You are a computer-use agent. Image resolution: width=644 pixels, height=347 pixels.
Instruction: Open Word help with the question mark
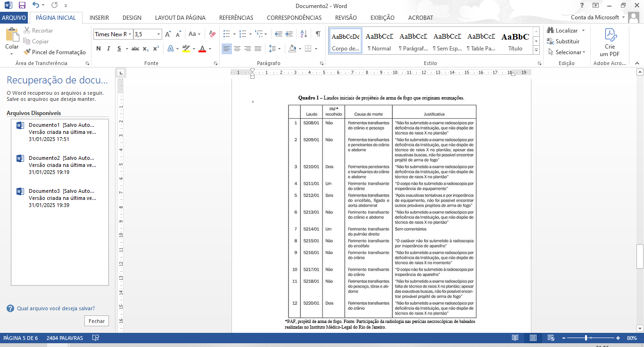pos(582,5)
